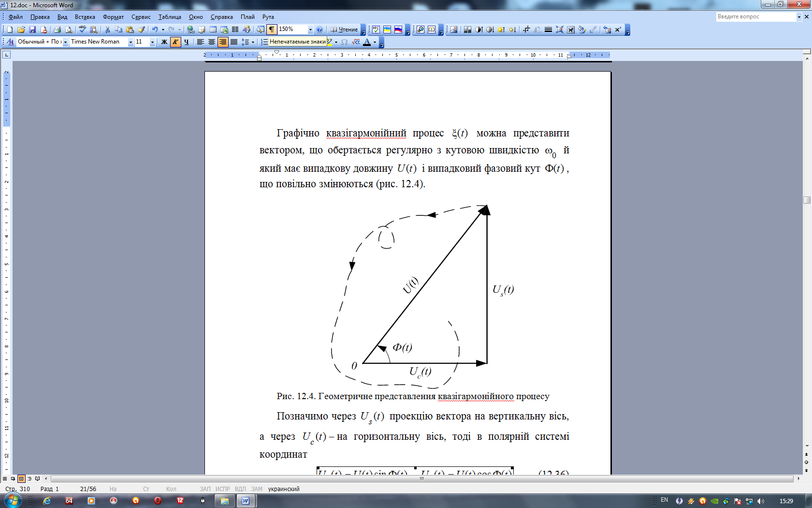Increase picture brightness
Viewport: 812px width, 508px height.
tap(501, 30)
